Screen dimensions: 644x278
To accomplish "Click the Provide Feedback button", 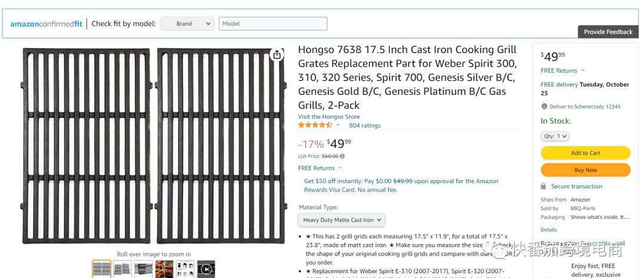I will tap(608, 32).
